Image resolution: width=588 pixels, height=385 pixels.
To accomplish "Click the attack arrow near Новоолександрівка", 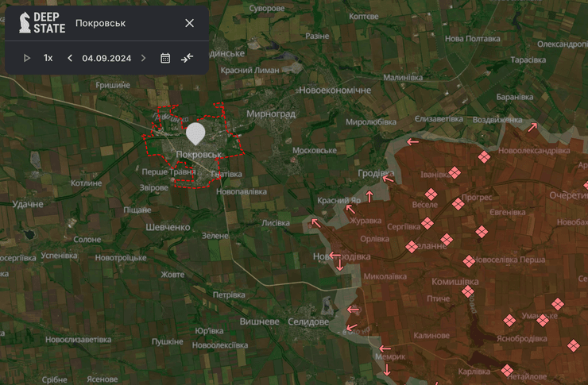I will (x=532, y=126).
